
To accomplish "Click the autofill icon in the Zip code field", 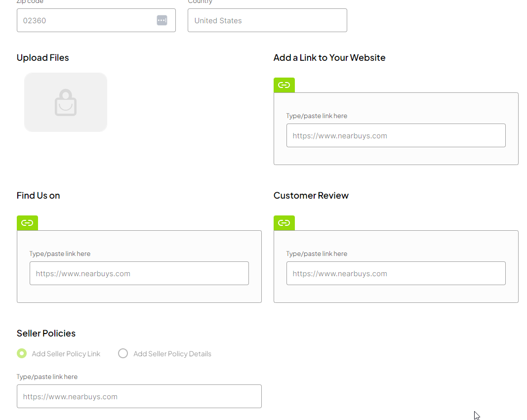I will 162,20.
